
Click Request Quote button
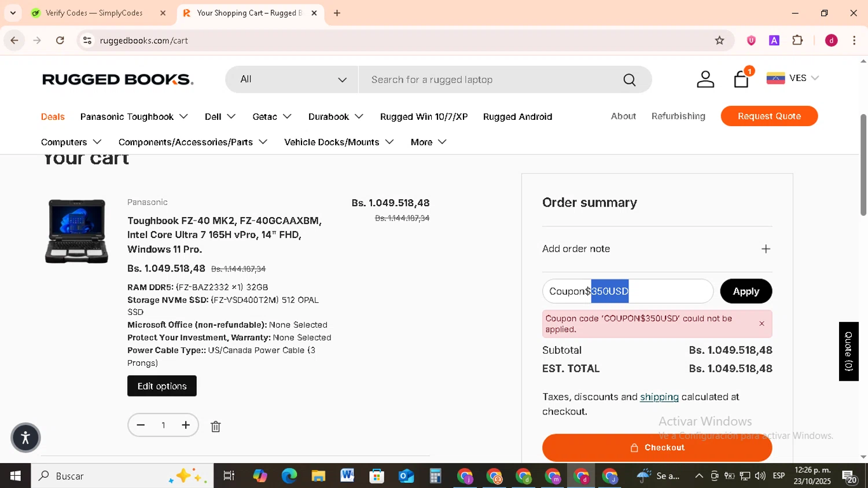[769, 116]
